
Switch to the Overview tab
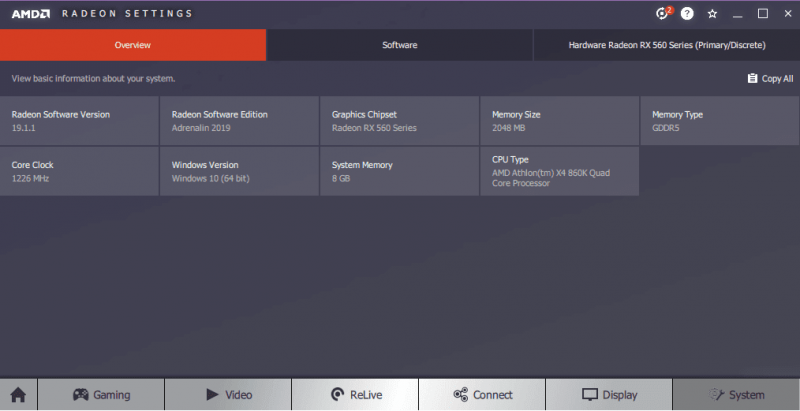click(x=133, y=45)
